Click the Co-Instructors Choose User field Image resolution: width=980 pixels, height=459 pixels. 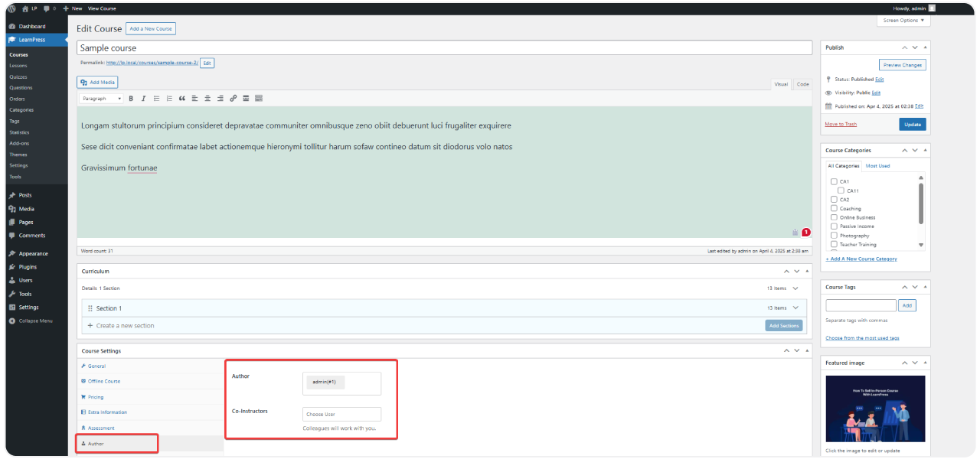pos(341,414)
